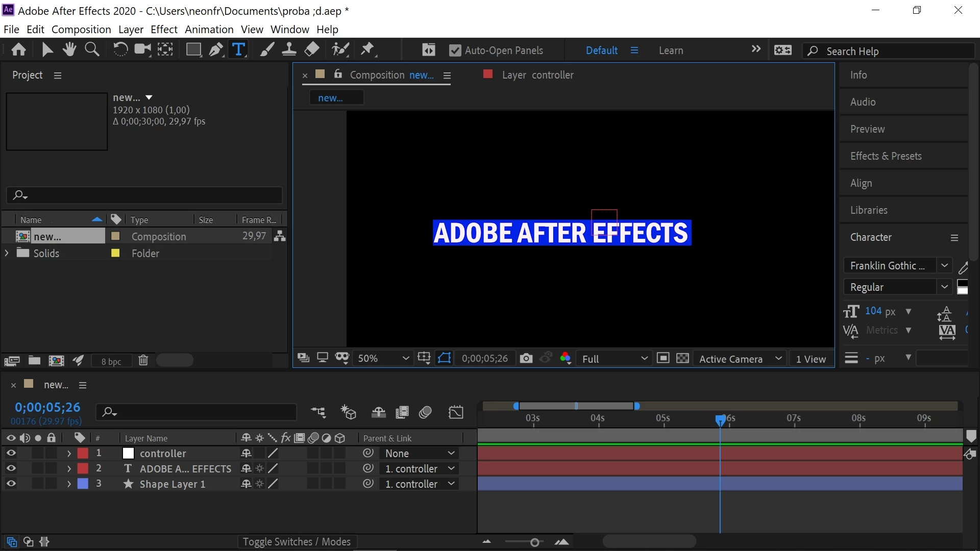
Task: Select the Clone Stamp tool
Action: tap(289, 49)
